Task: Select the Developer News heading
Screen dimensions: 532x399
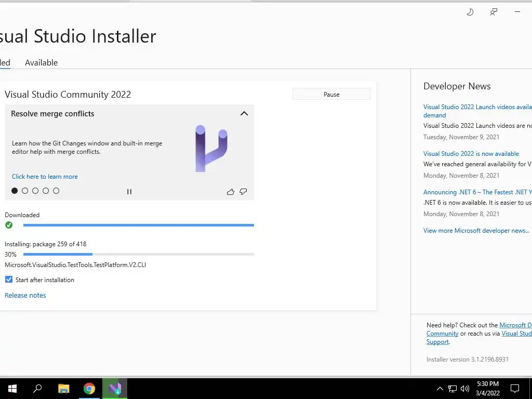Action: click(x=457, y=86)
